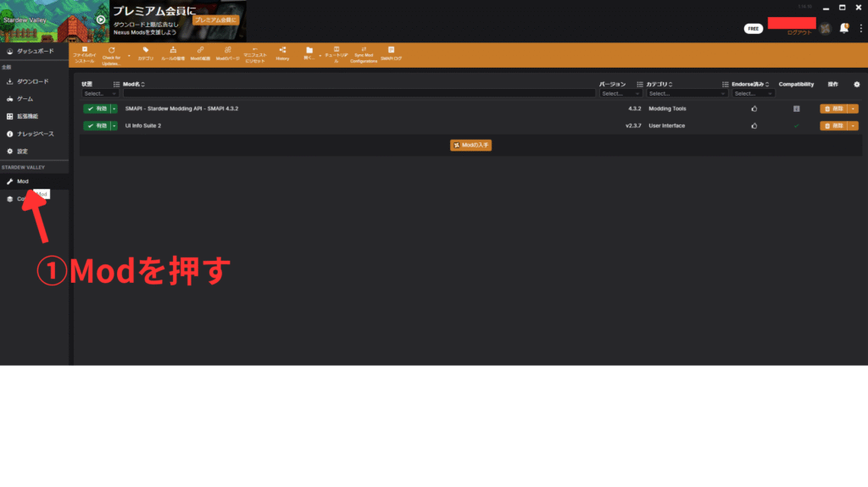Image resolution: width=868 pixels, height=487 pixels.
Task: Expand the 削除 dropdown arrow for UI Info Suite 2
Action: [x=853, y=126]
